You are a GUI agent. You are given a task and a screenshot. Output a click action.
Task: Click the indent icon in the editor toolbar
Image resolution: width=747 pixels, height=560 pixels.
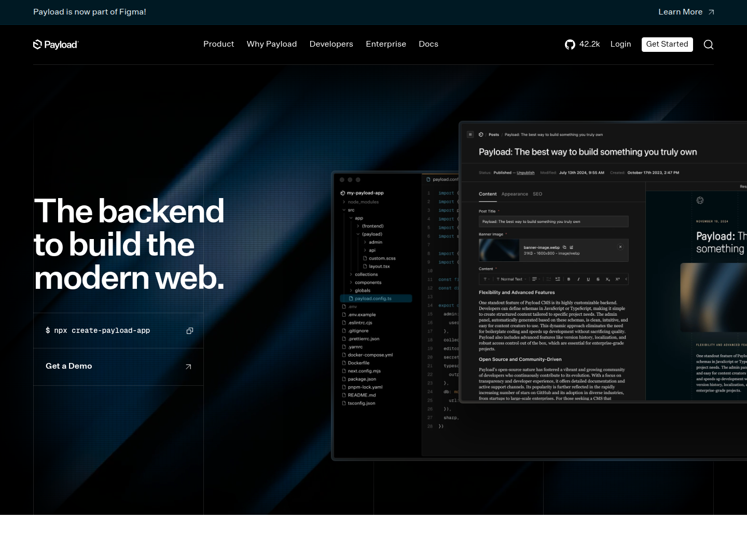click(558, 279)
